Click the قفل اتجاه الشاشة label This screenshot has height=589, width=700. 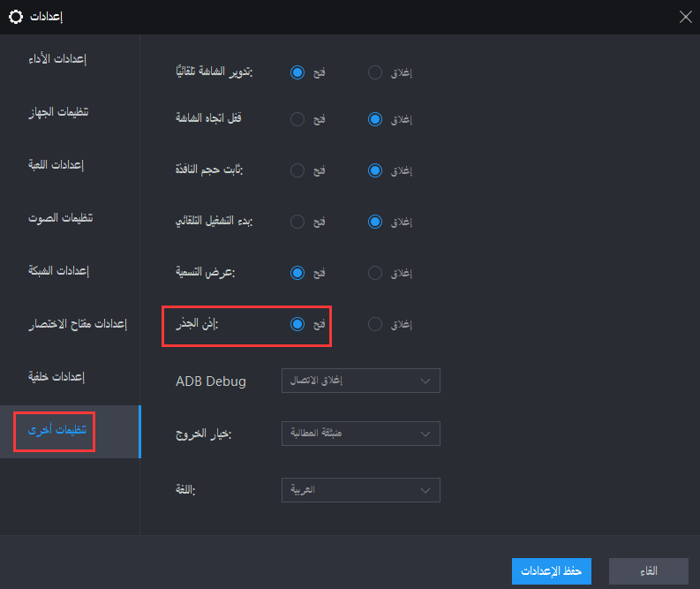point(208,118)
